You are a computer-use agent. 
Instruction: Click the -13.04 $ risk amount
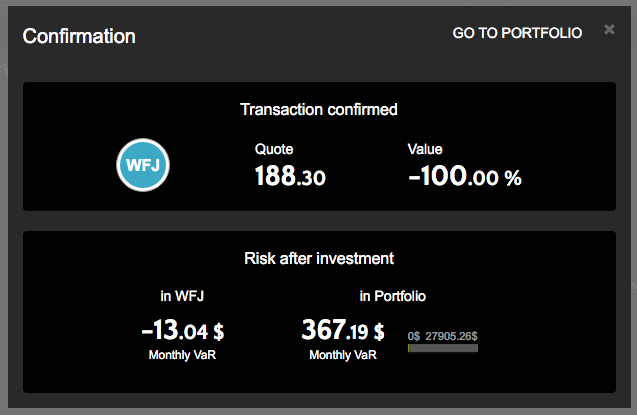click(x=183, y=329)
